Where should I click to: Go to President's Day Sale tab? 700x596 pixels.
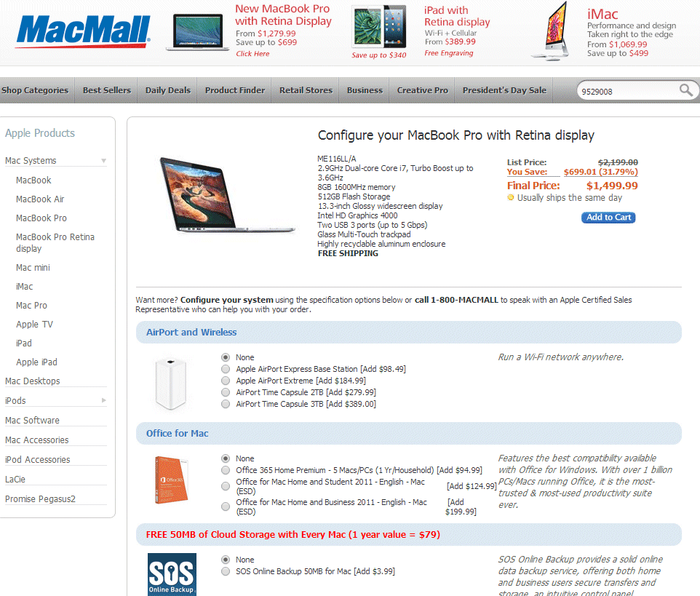(504, 90)
